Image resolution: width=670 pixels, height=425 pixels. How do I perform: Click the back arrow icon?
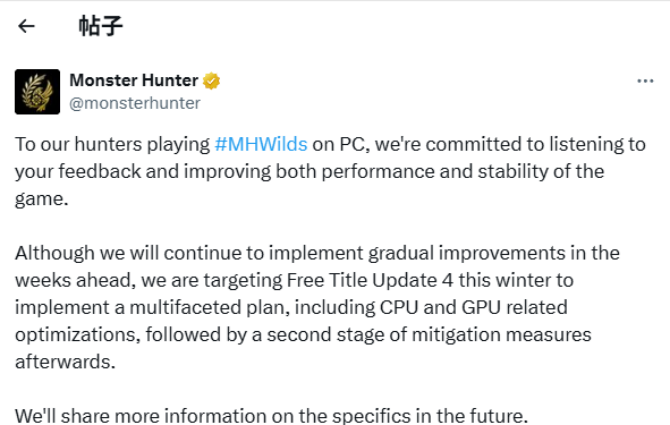pos(27,26)
